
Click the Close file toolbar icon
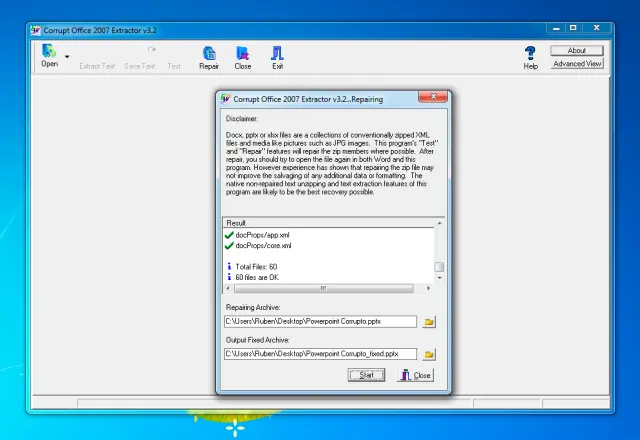coord(243,56)
